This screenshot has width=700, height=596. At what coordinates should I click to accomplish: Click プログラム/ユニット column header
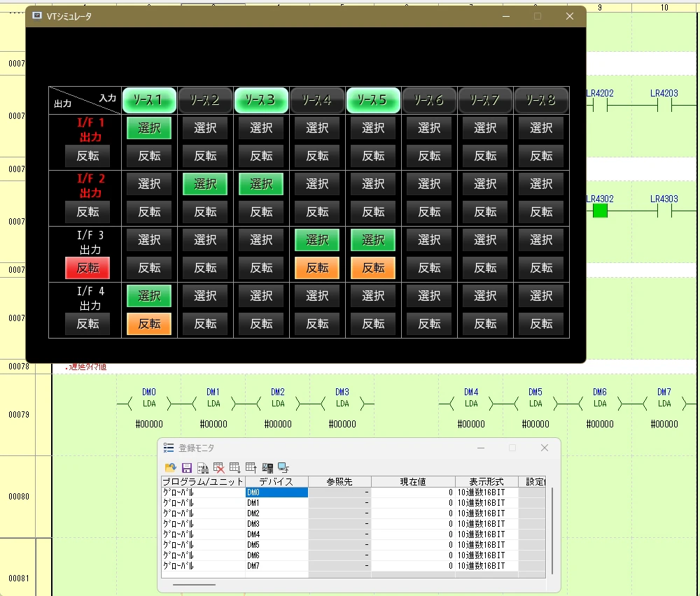[203, 481]
